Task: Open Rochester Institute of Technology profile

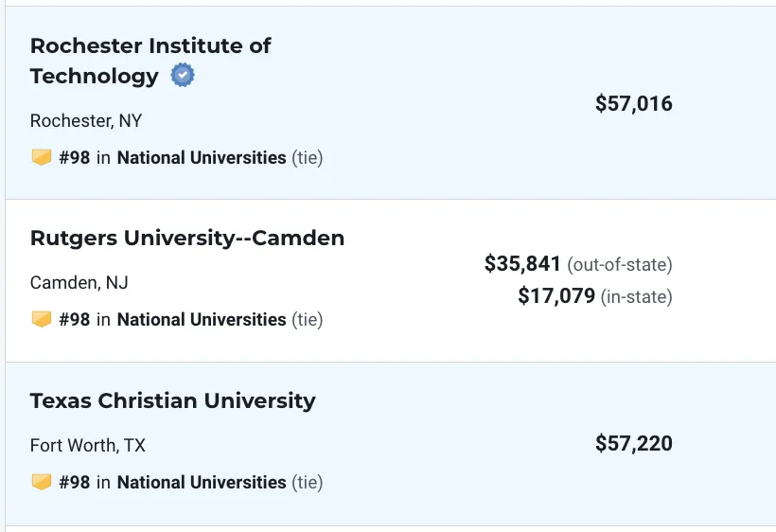Action: (150, 61)
